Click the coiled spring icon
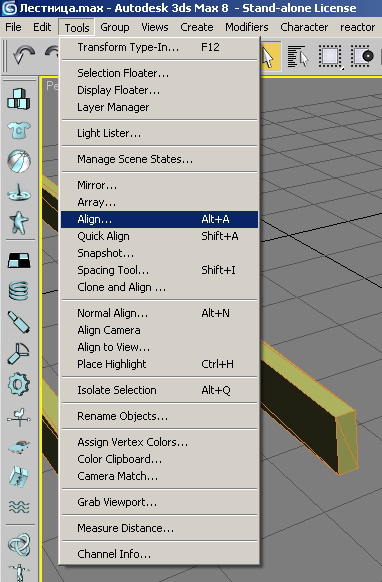 [19, 291]
